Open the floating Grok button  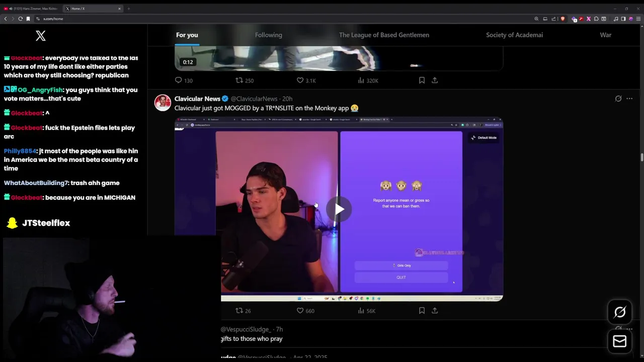click(620, 312)
